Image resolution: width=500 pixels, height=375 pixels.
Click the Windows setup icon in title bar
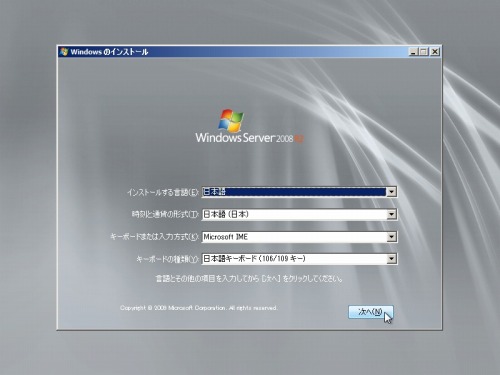[64, 52]
